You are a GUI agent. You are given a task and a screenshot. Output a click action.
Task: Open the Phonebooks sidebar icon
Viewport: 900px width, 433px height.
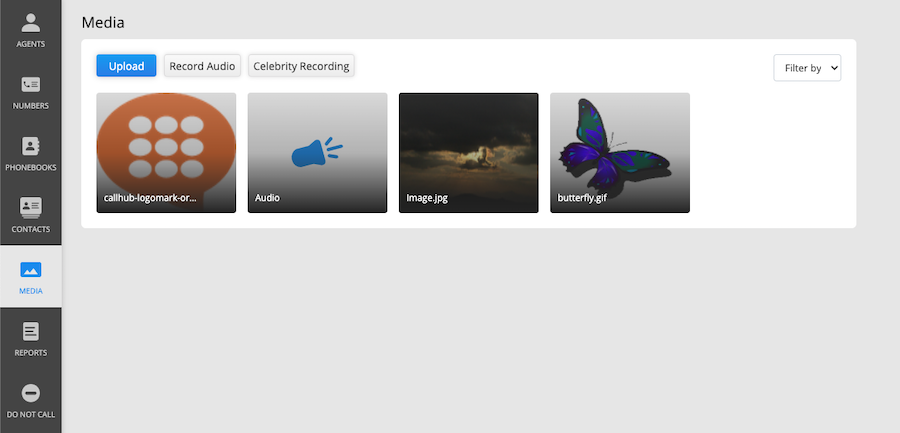pos(30,146)
